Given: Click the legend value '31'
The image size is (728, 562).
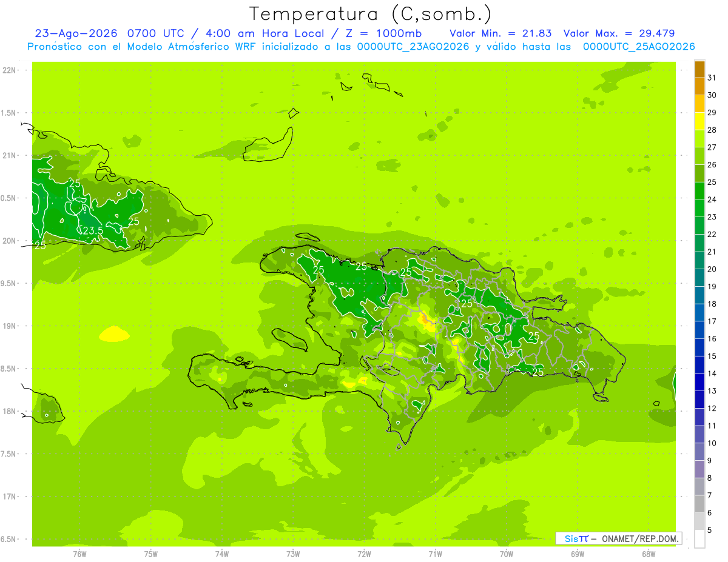Looking at the screenshot, I should [x=712, y=78].
